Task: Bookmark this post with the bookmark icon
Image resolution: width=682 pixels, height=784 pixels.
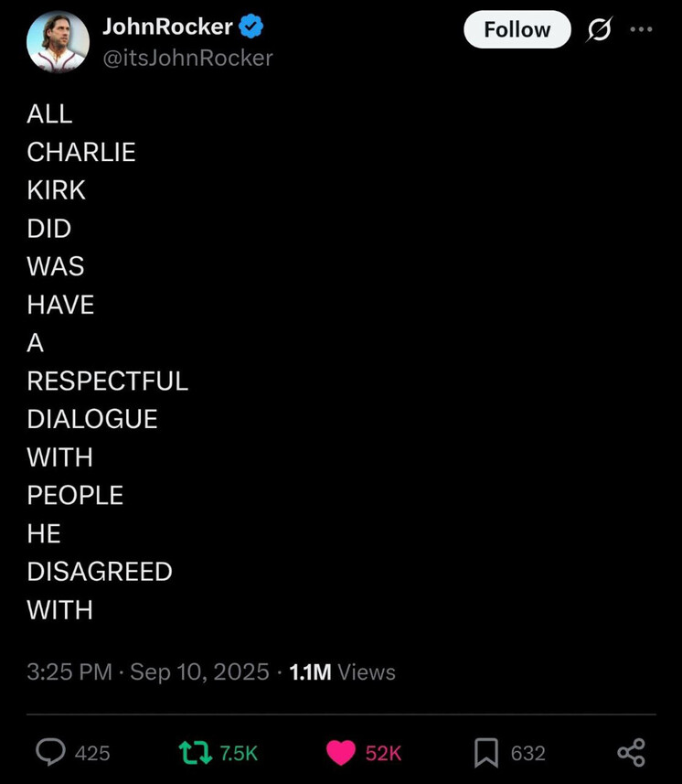Action: click(485, 752)
